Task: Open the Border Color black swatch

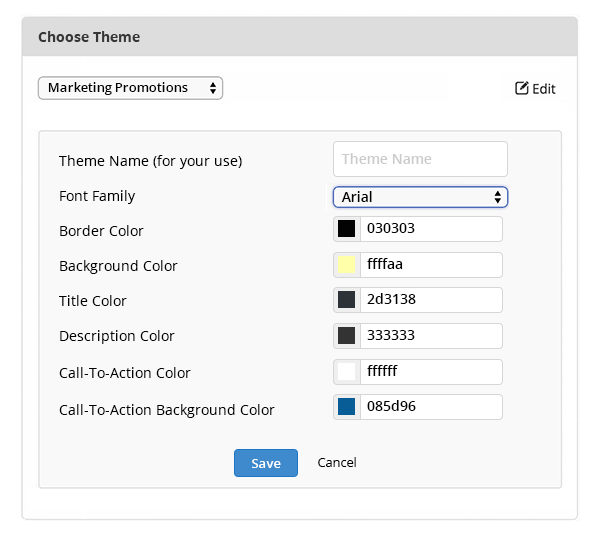Action: pos(346,229)
